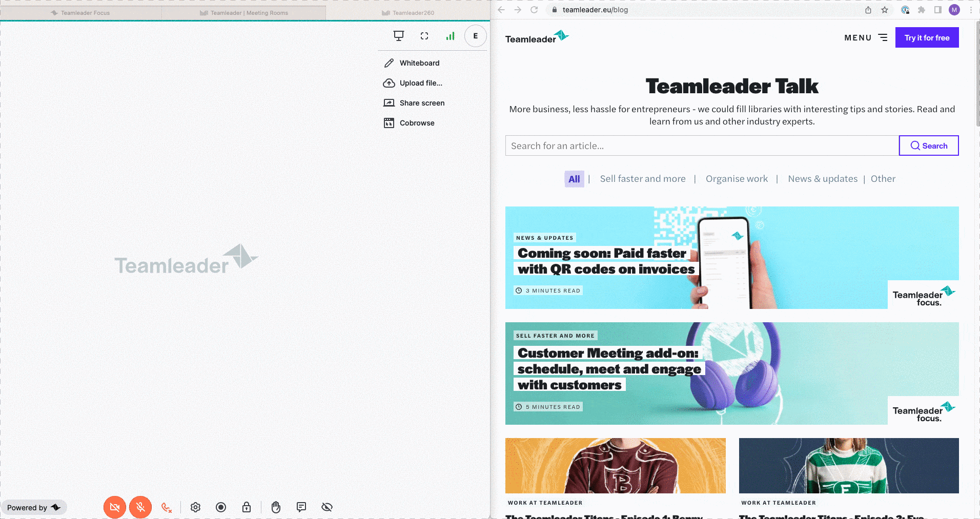Go forward in the browser
Viewport: 980px width, 519px height.
518,10
